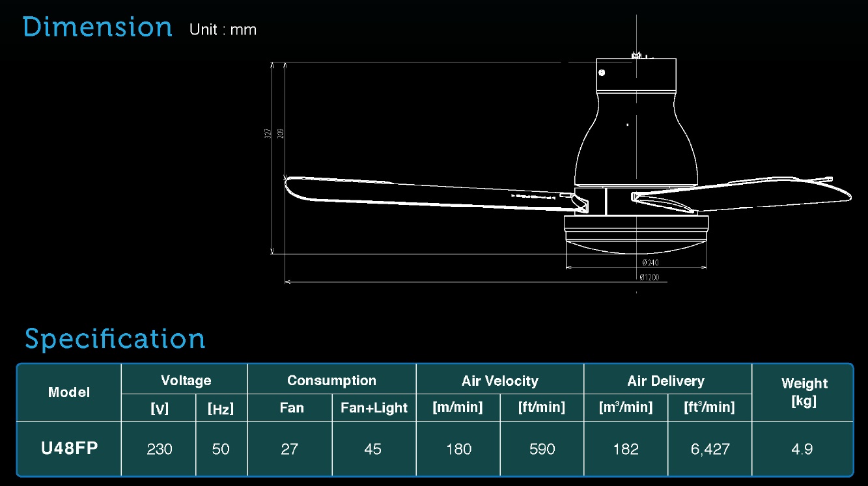This screenshot has width=868, height=486.
Task: Click the 50 Hz value cell
Action: [x=221, y=449]
